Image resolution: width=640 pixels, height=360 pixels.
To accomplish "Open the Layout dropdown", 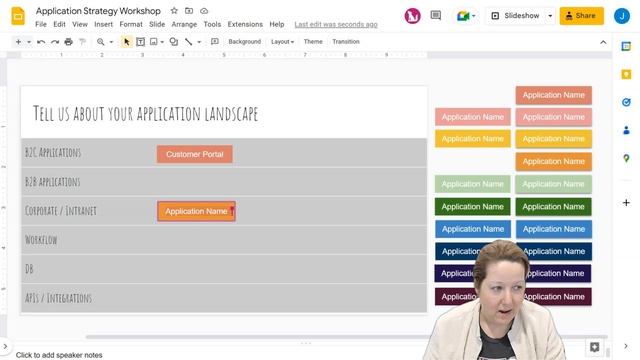I will [x=282, y=42].
